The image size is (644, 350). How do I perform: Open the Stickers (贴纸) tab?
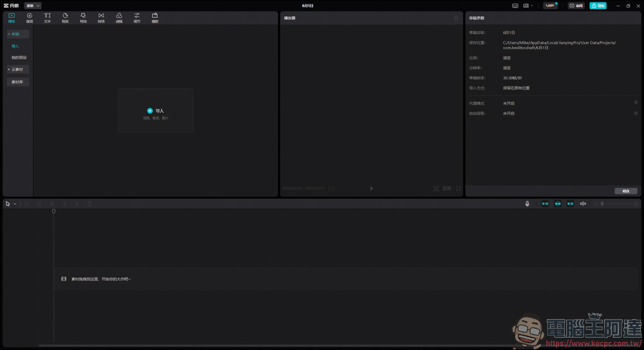pos(65,17)
